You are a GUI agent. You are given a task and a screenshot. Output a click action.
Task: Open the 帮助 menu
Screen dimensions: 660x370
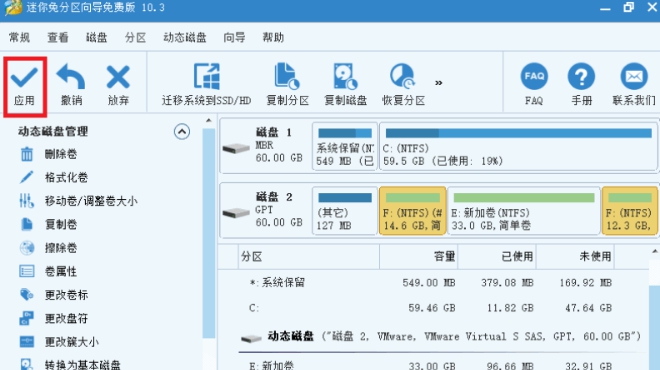pyautogui.click(x=273, y=37)
